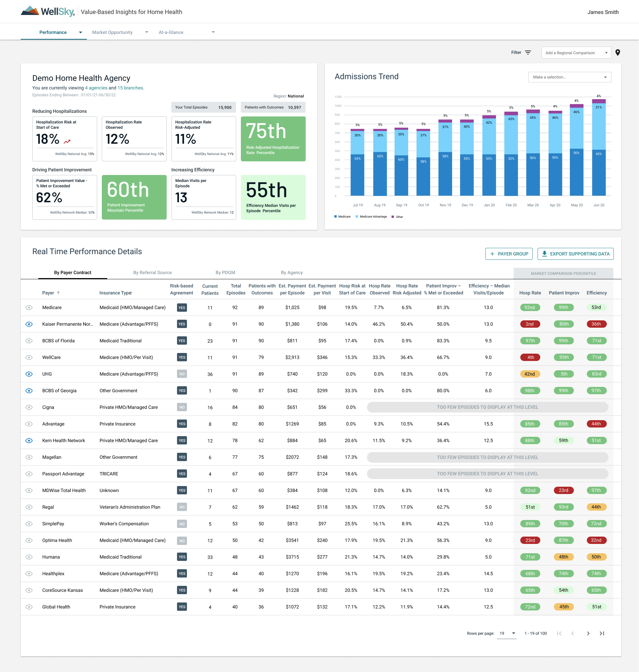639x672 pixels.
Task: Click the 48th Patient Improv badge for Humana
Action: [563, 557]
